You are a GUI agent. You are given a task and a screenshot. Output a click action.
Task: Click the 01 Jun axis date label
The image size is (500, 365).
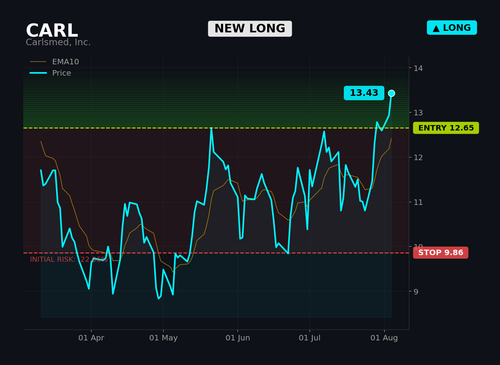tap(238, 338)
